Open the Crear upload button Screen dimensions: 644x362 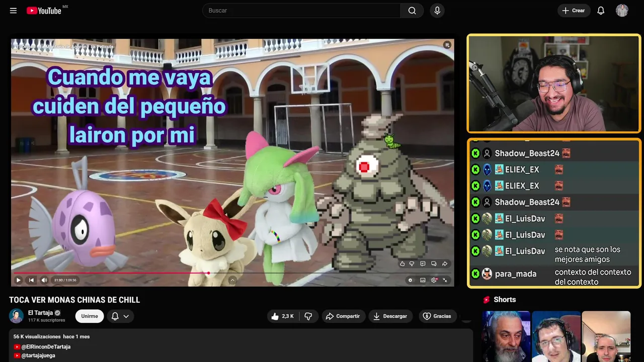pos(574,11)
